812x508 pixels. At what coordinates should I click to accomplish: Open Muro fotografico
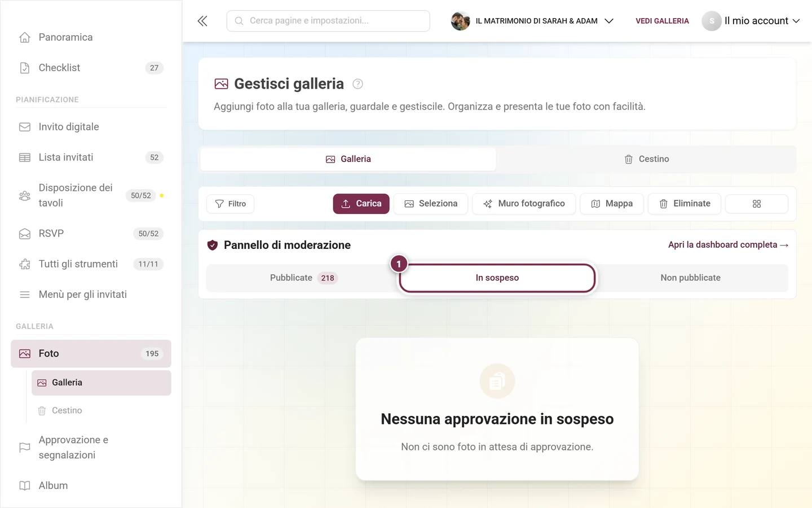point(524,204)
